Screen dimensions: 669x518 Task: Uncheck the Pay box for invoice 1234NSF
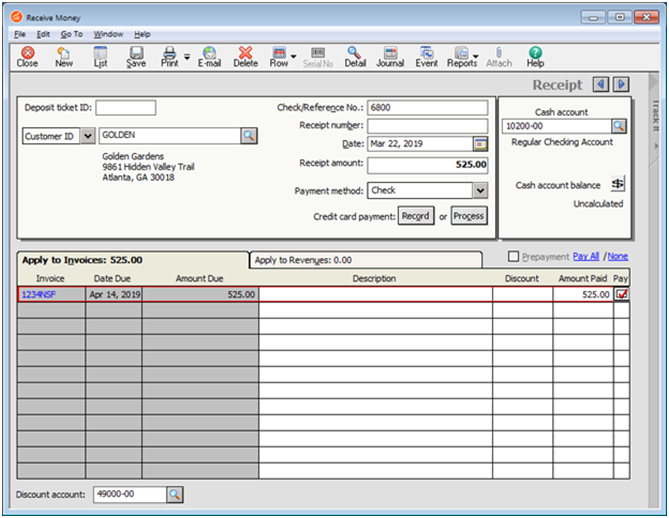pos(622,294)
